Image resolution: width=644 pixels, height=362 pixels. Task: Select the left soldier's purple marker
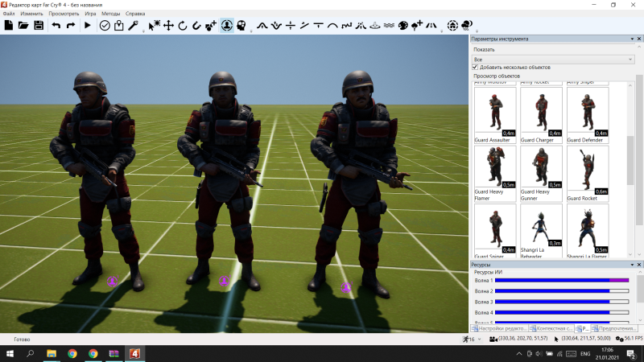113,281
